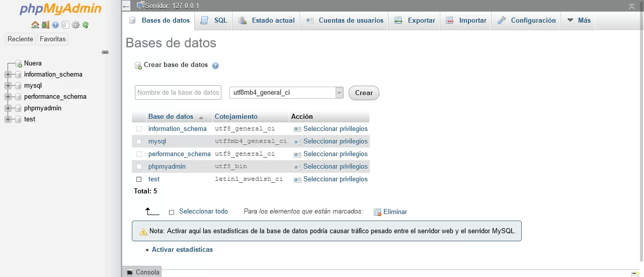Open the Más dropdown menu

(x=579, y=21)
